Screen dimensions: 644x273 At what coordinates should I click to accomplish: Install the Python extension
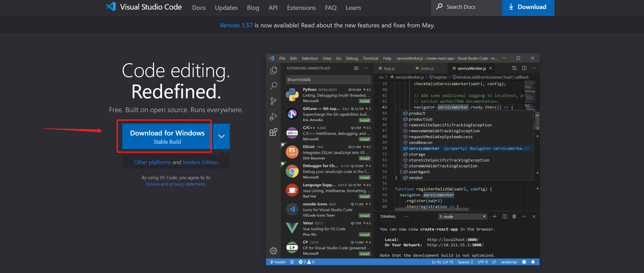click(365, 101)
